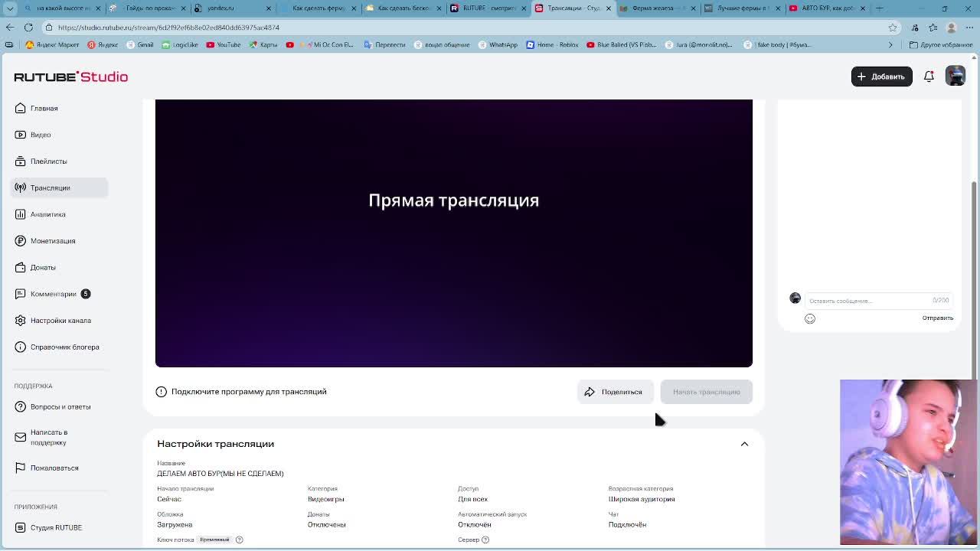Open the Яндекс Маркет bookmark

point(53,44)
